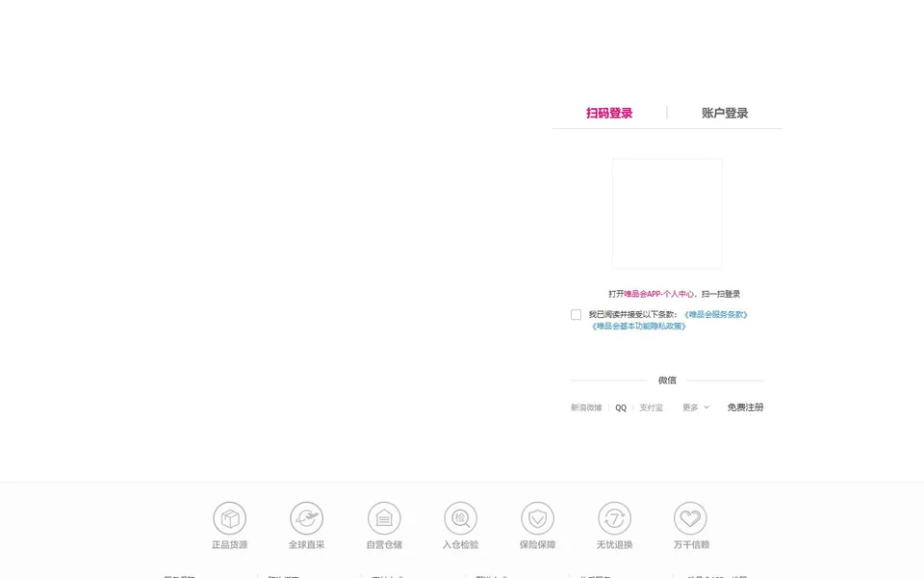Click the 入仓检验 text label
Screen dimensions: 924x578
(461, 545)
